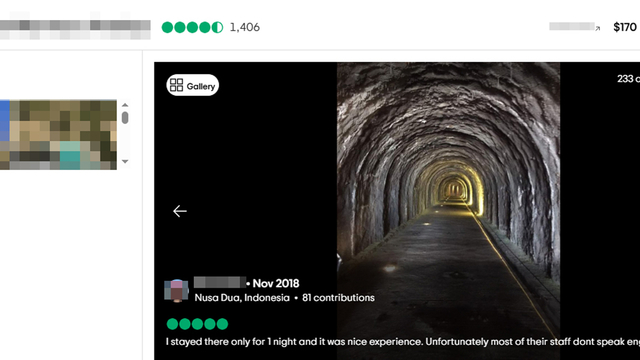This screenshot has height=360, width=640.
Task: Open the 81 contributions link
Action: coord(338,298)
